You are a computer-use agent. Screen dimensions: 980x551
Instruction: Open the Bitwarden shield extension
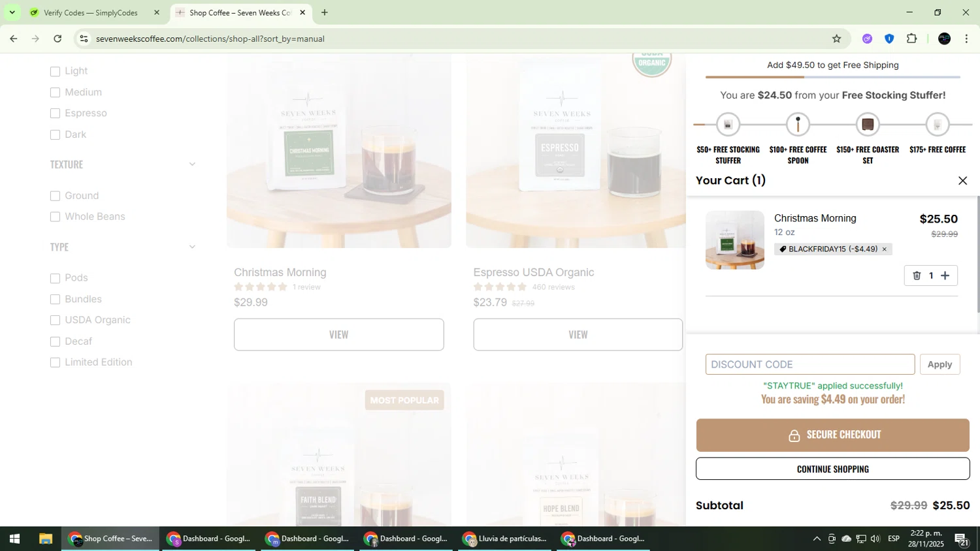click(x=889, y=39)
